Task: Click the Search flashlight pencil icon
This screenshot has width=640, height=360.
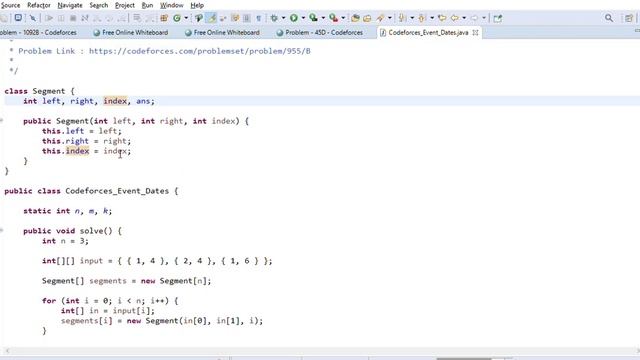Action: pyautogui.click(x=380, y=18)
